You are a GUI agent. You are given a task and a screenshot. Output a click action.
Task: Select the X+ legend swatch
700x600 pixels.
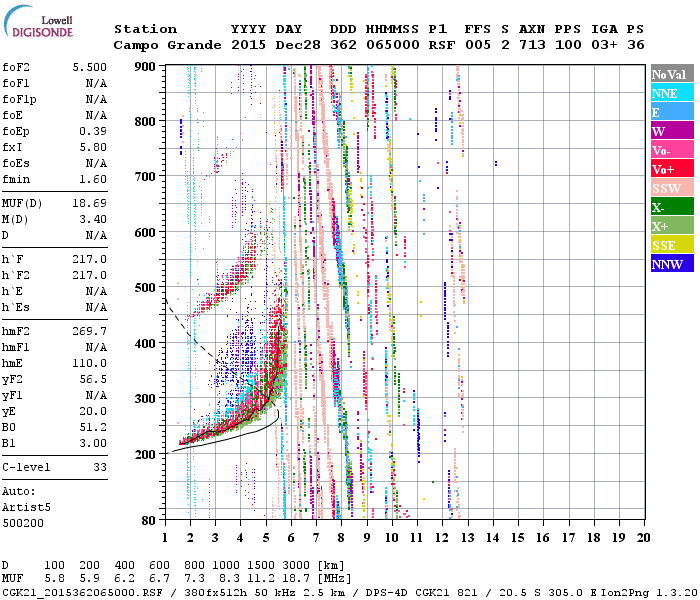click(x=672, y=225)
